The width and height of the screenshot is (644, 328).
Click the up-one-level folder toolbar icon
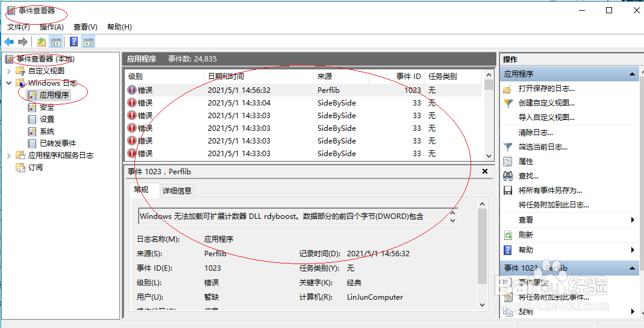point(42,42)
